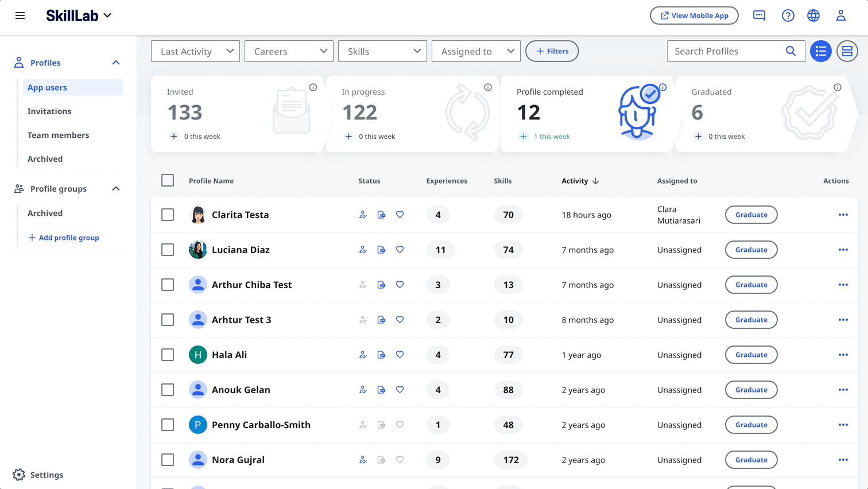Open the Assigned to dropdown
Viewport: 868px width, 489px height.
(x=476, y=51)
